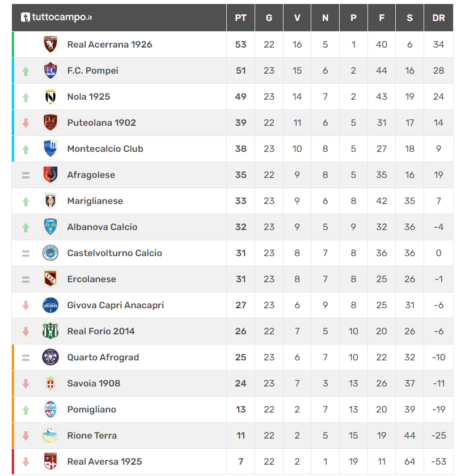Click Castelvolturno Calcio round badge
The image size is (461, 476).
point(50,253)
